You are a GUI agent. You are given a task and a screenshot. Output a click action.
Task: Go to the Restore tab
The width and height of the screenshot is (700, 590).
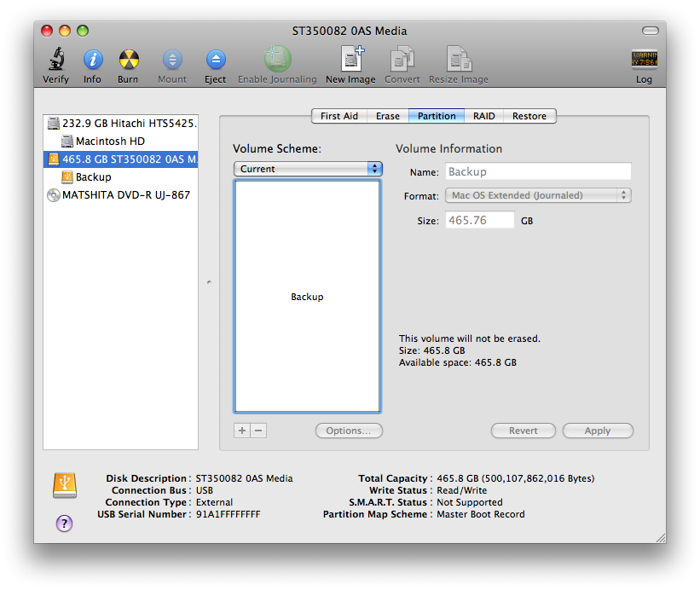[x=529, y=116]
